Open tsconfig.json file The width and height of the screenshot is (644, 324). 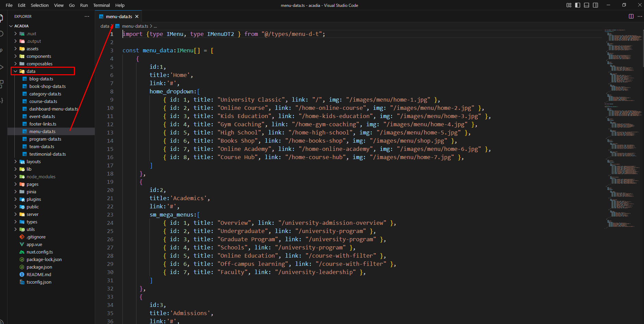(51, 282)
